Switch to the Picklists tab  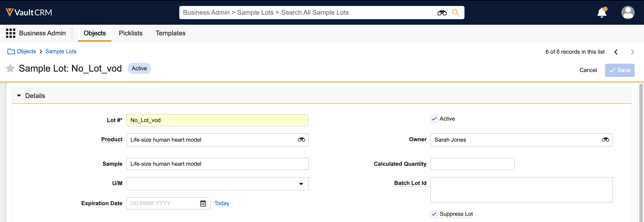click(131, 33)
